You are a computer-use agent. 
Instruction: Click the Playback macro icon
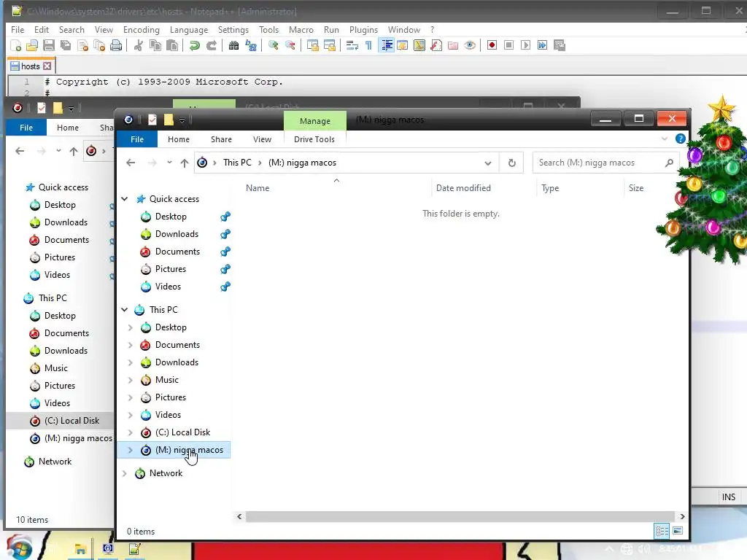(525, 45)
